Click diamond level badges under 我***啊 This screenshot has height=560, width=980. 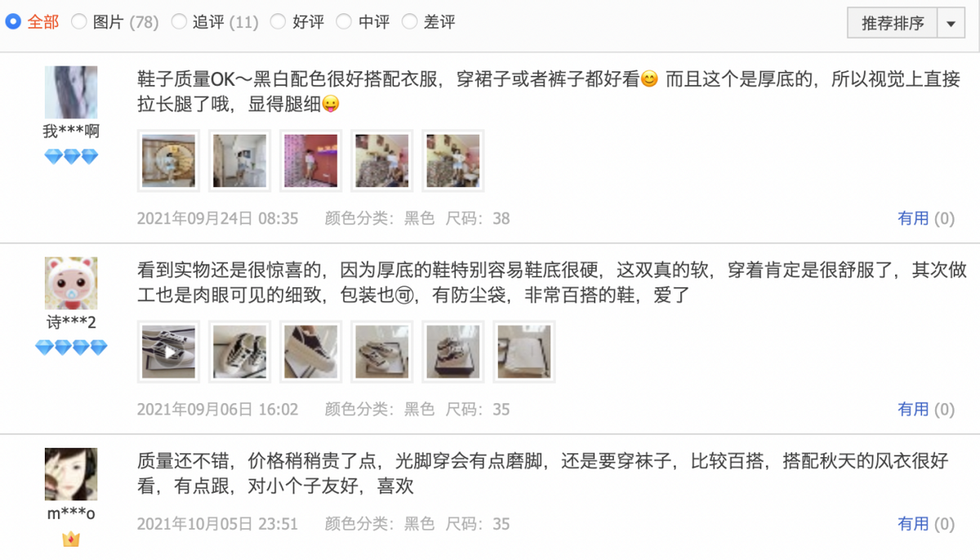pos(71,157)
